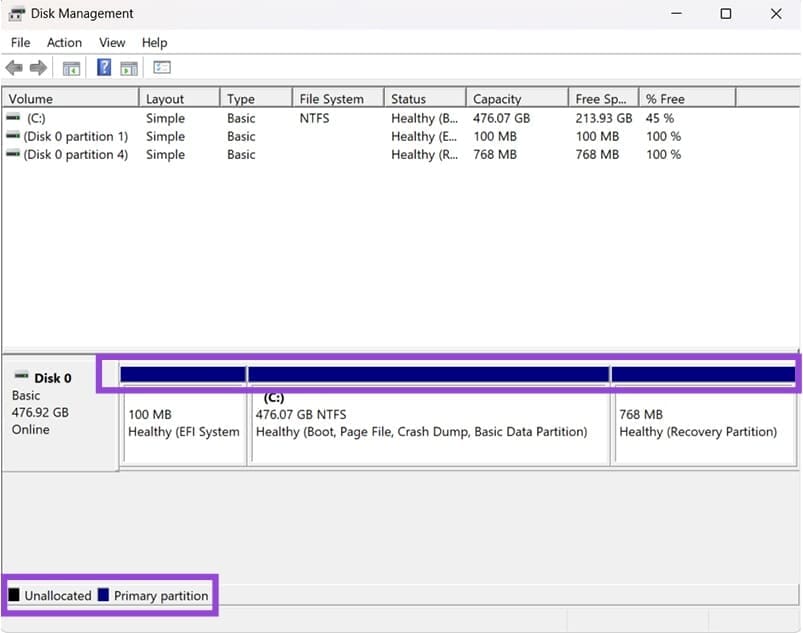Click the drive icon beside Disk 0 partition 4
This screenshot has width=803, height=633.
11,155
